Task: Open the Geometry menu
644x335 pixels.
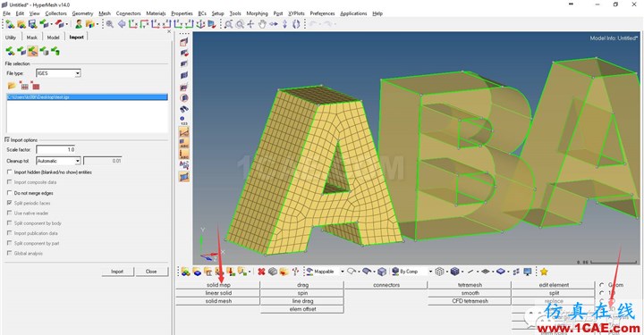Action: point(82,13)
